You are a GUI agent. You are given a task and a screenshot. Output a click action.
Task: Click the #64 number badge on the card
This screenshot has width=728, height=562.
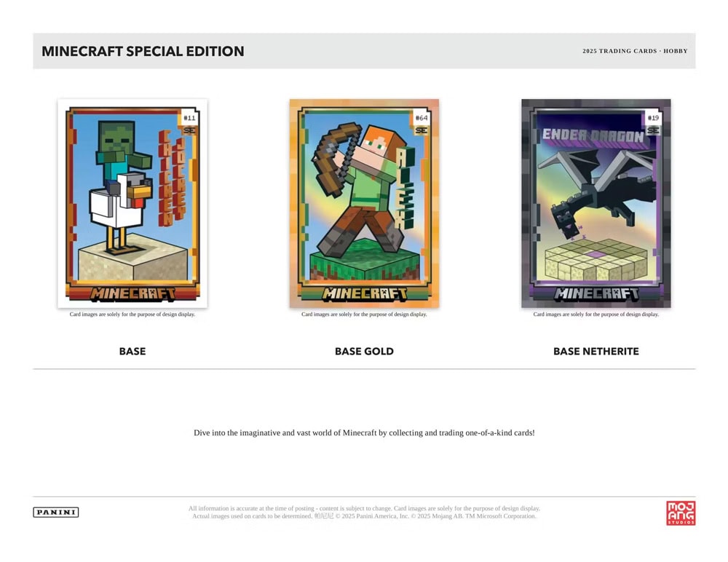click(421, 118)
